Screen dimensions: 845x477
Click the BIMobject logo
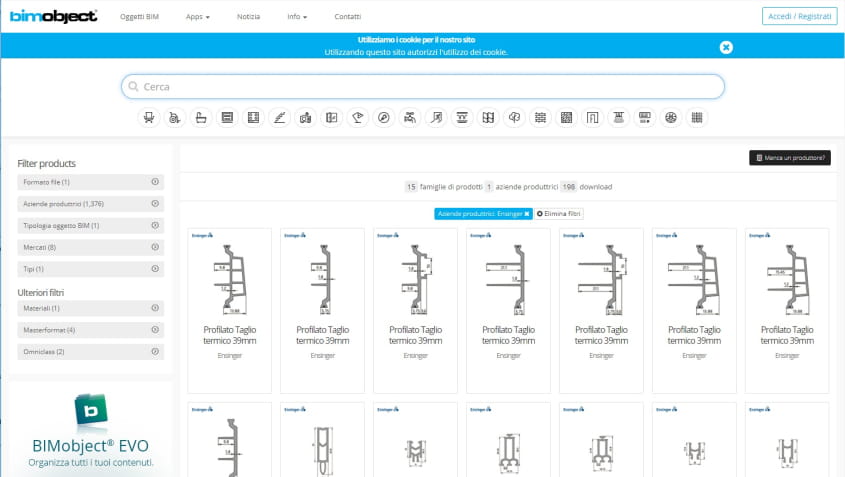pyautogui.click(x=54, y=17)
